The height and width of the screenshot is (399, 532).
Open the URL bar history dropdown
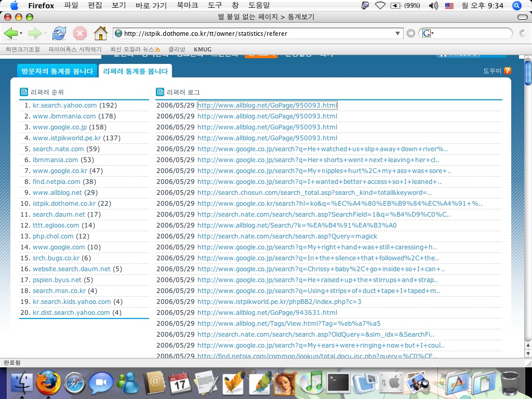tap(398, 34)
